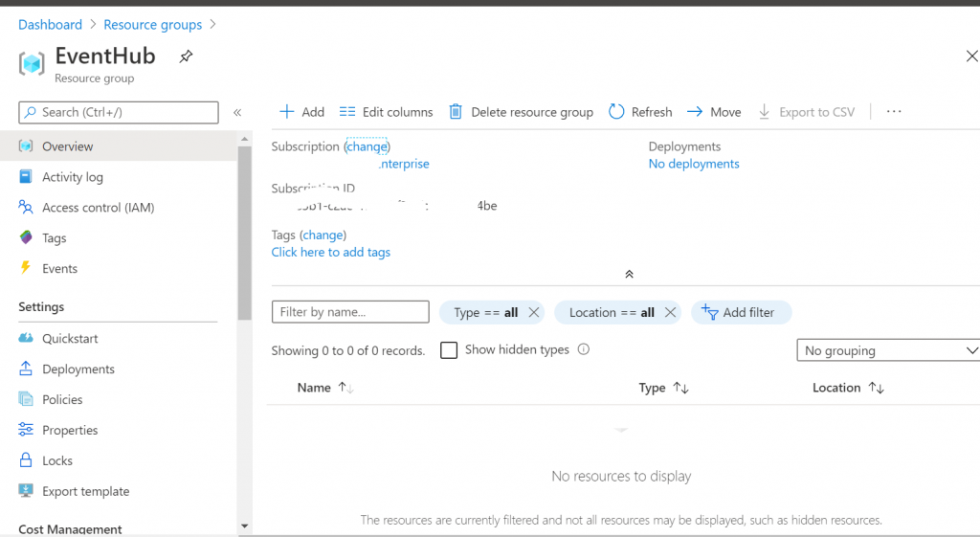The image size is (980, 537).
Task: Sort the table by Type column
Action: (663, 388)
